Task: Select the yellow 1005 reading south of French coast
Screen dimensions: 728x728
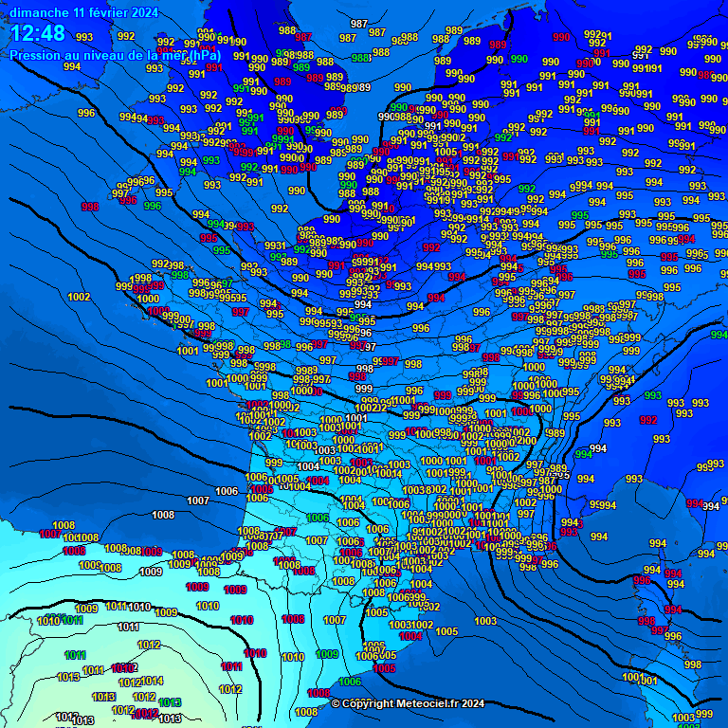Action: coord(447,631)
